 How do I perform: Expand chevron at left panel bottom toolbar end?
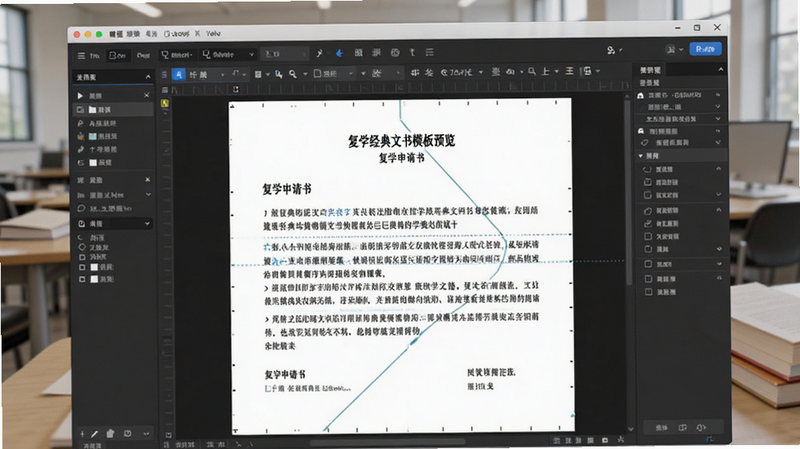coord(146,434)
